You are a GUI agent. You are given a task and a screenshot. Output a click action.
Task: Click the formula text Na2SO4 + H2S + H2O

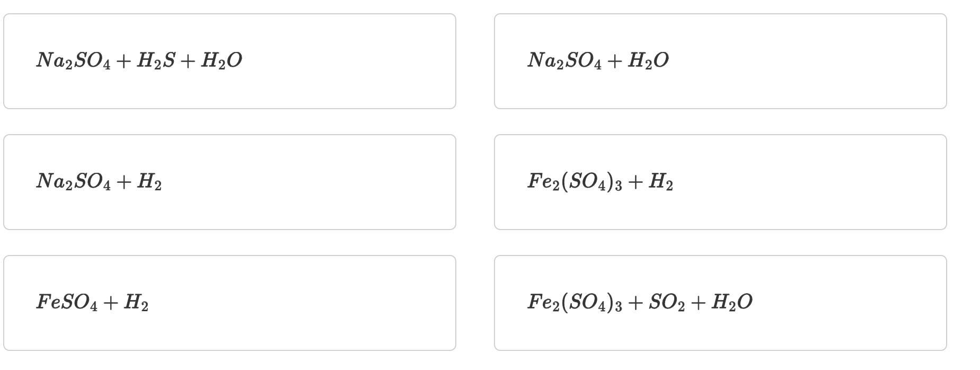pos(139,60)
